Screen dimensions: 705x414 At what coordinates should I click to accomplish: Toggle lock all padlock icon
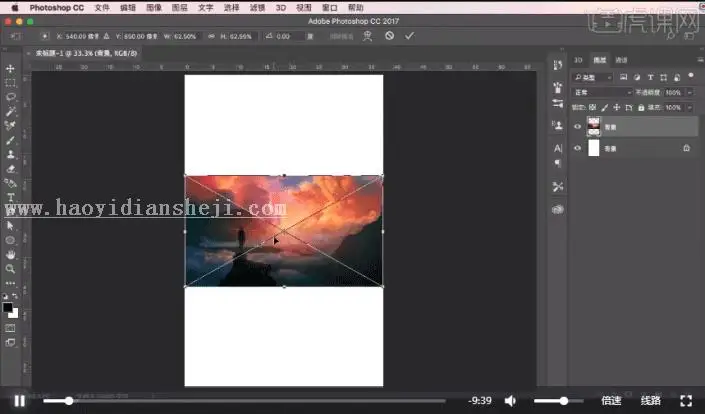coord(641,107)
